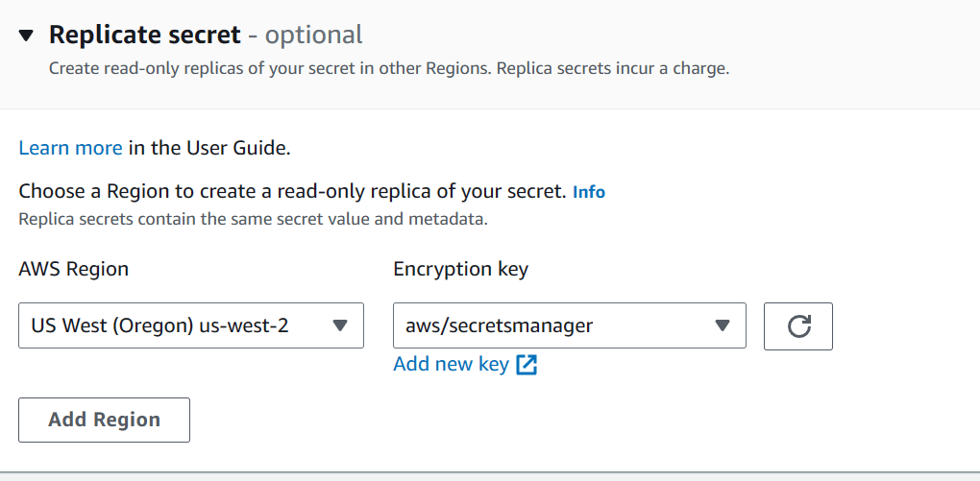This screenshot has height=481, width=980.
Task: Click the read-only replicas description in header
Action: click(x=388, y=69)
